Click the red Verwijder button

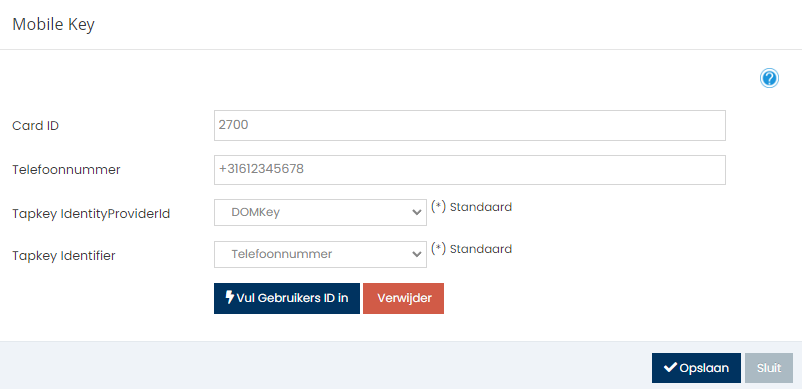pos(404,299)
